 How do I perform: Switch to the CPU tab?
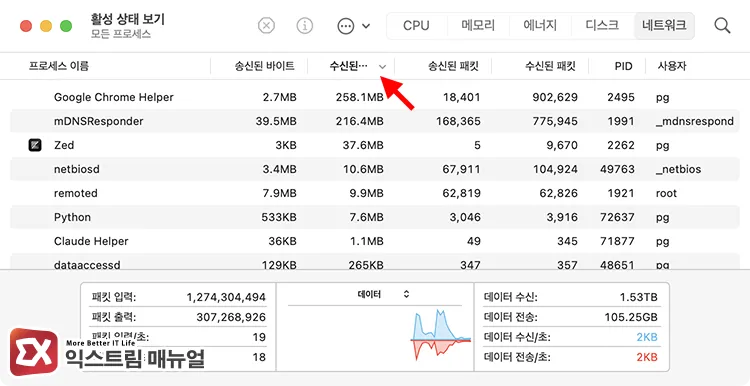tap(416, 25)
